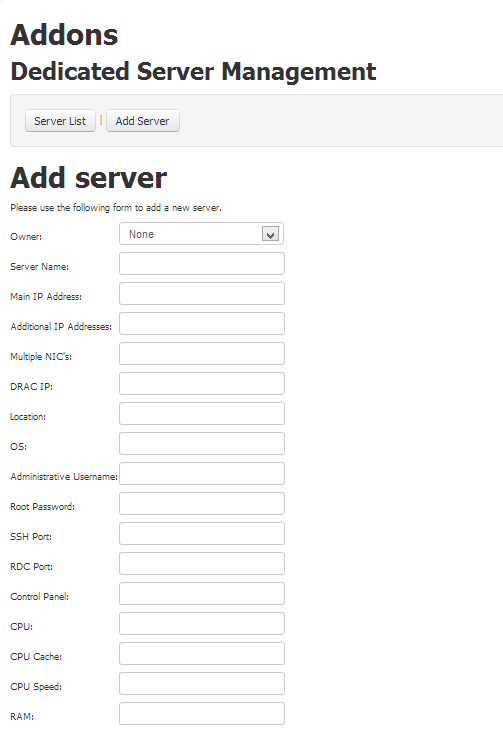Viewport: 503px width, 729px height.
Task: Click the CPU Cache text box
Action: (202, 654)
